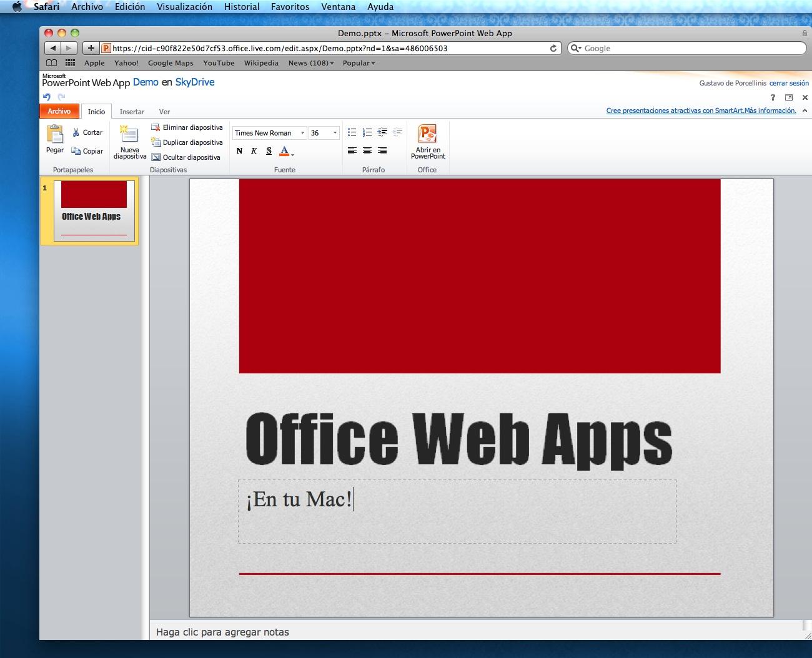
Task: Open the Popular bookmarks dropdown
Action: 359,63
